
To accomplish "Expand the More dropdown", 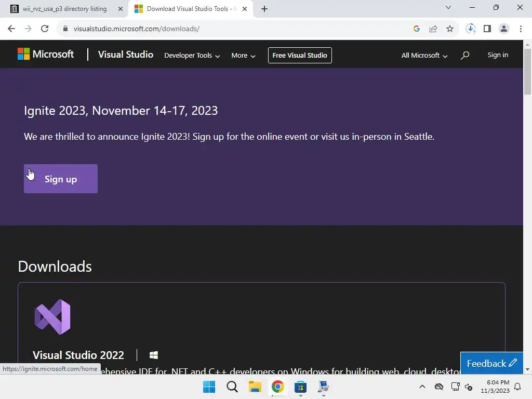I will (243, 55).
